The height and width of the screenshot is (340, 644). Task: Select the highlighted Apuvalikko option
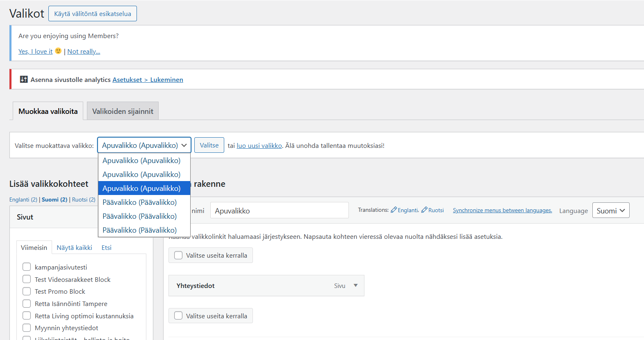[141, 188]
